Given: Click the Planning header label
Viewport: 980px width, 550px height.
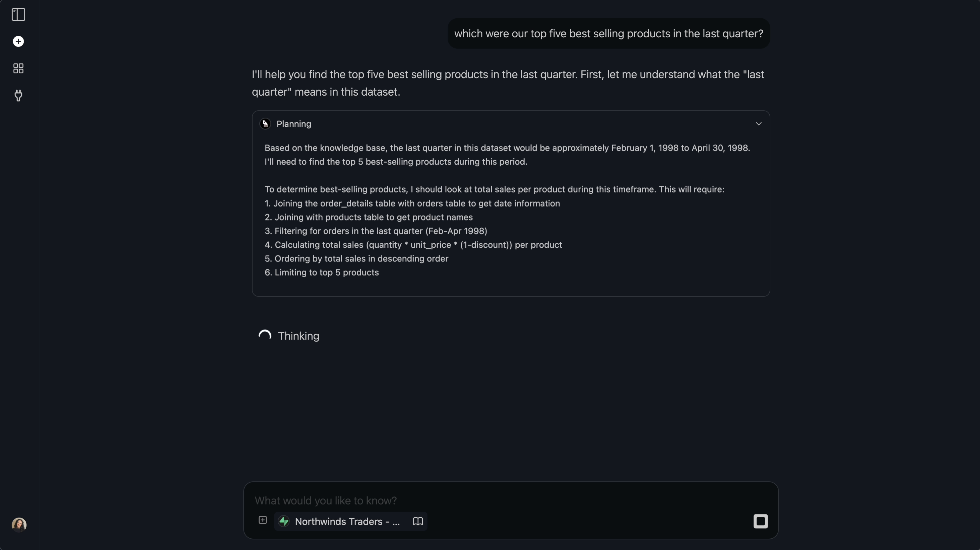Looking at the screenshot, I should coord(294,124).
